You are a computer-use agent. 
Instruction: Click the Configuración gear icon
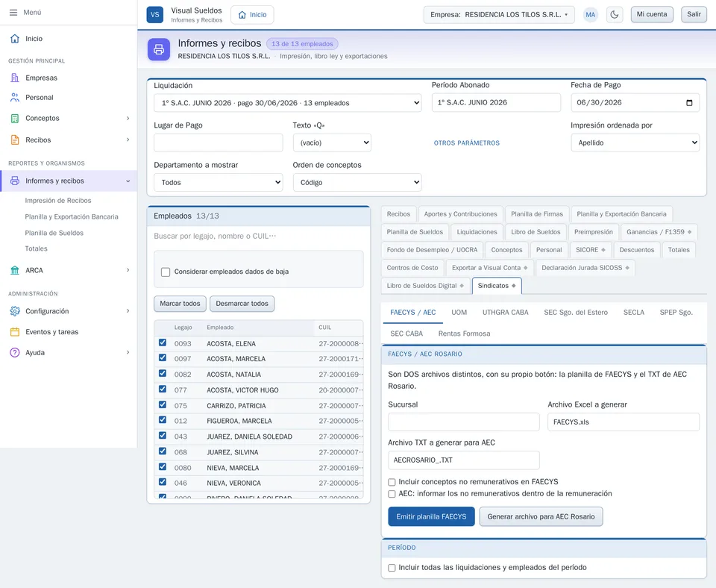[15, 311]
